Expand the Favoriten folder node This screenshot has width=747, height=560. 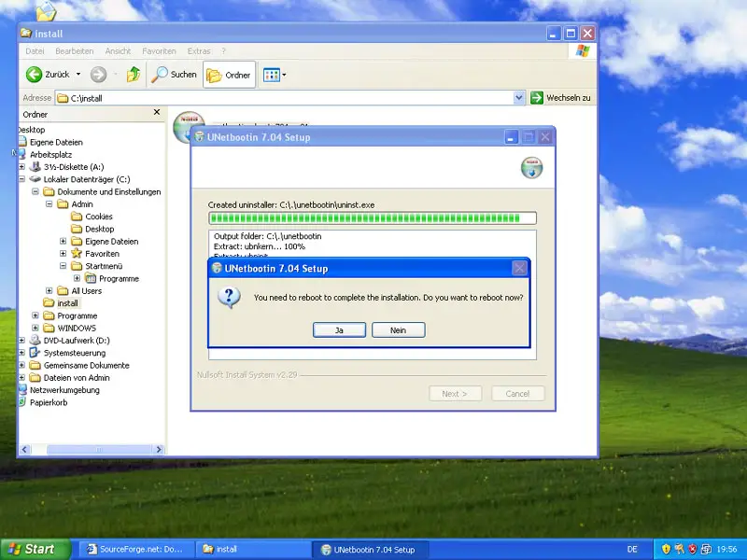(x=63, y=253)
